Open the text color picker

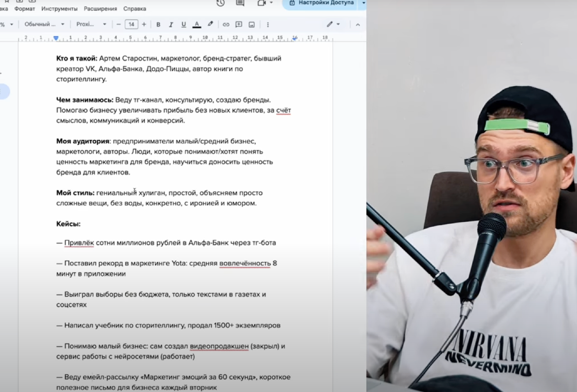[197, 24]
